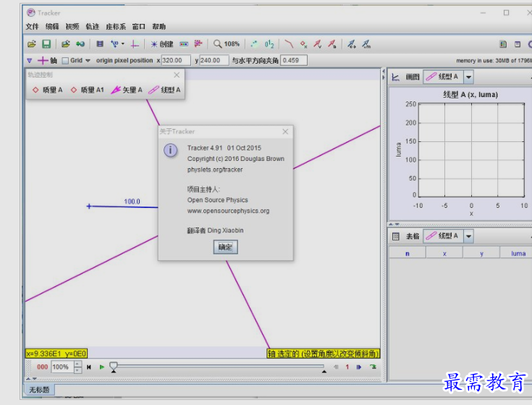Open the 轨迹 tracks menu

coord(93,27)
